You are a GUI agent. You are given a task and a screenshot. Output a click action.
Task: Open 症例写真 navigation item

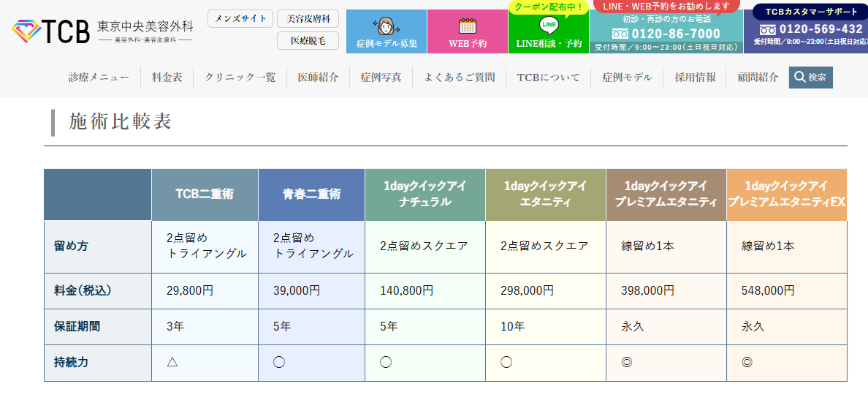tap(381, 78)
